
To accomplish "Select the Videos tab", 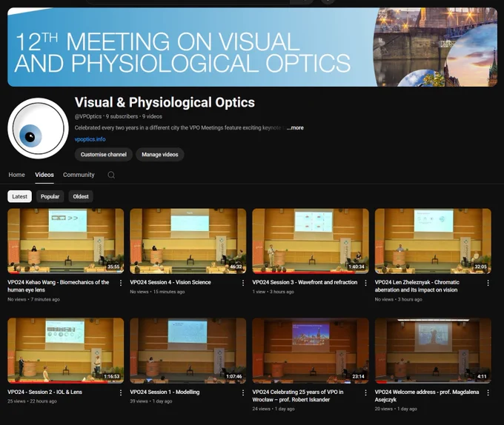I will tap(44, 175).
